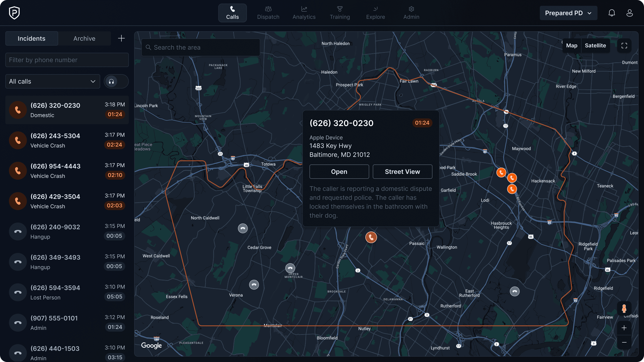This screenshot has width=644, height=362.
Task: Click the Street View button
Action: click(402, 172)
